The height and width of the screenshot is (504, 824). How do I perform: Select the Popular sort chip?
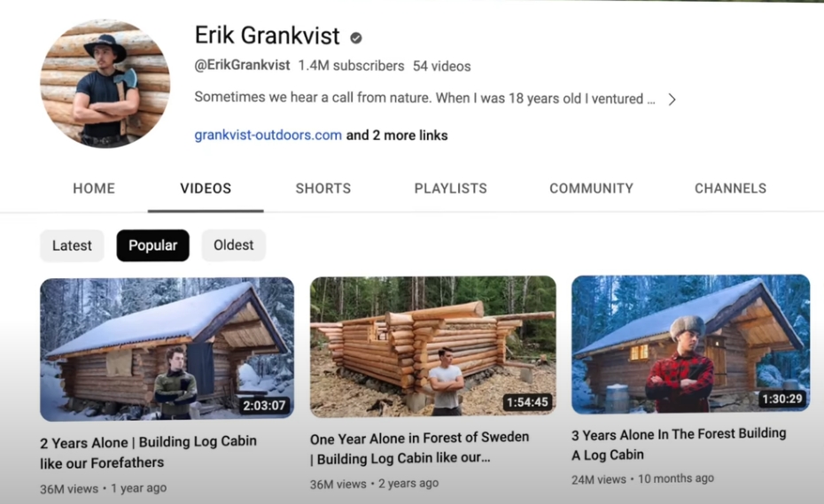pyautogui.click(x=153, y=245)
